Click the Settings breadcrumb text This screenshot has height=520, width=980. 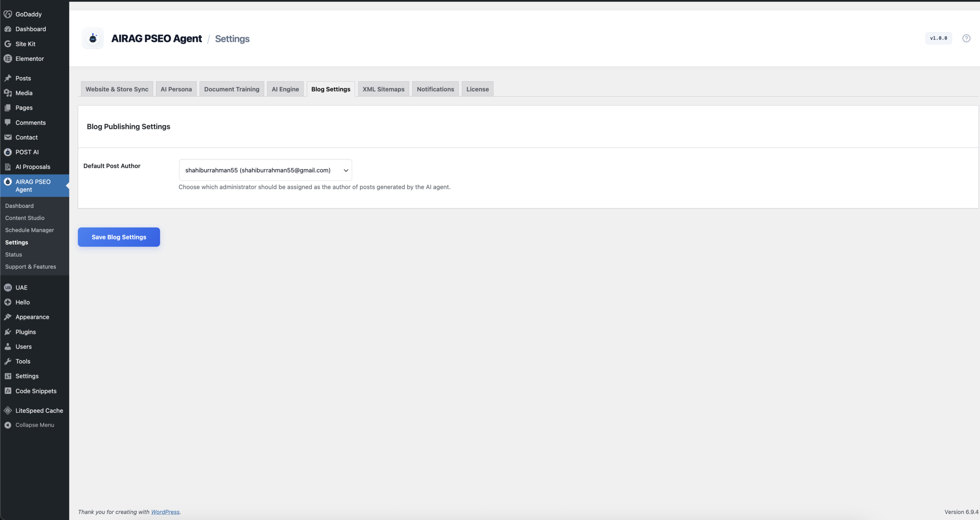(x=232, y=39)
